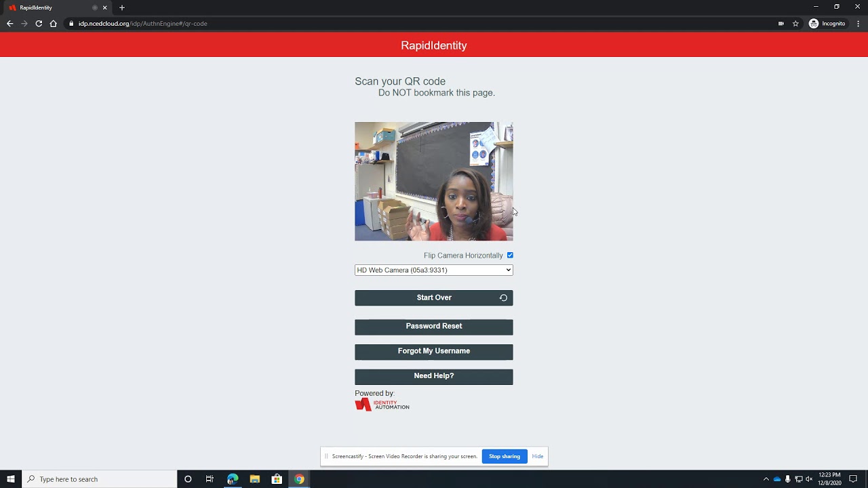This screenshot has height=488, width=868.
Task: Click the Type here to search box
Action: tap(100, 479)
